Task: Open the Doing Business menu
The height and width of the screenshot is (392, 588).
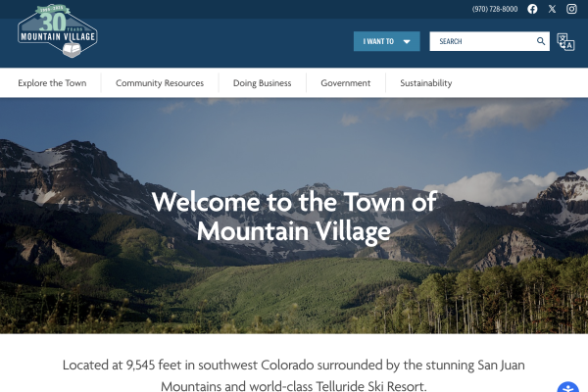Action: (262, 83)
